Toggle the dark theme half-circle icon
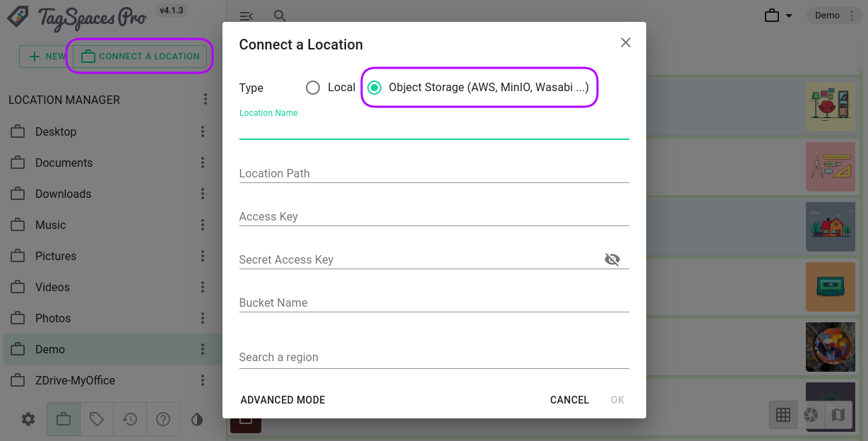The width and height of the screenshot is (868, 441). [x=197, y=419]
